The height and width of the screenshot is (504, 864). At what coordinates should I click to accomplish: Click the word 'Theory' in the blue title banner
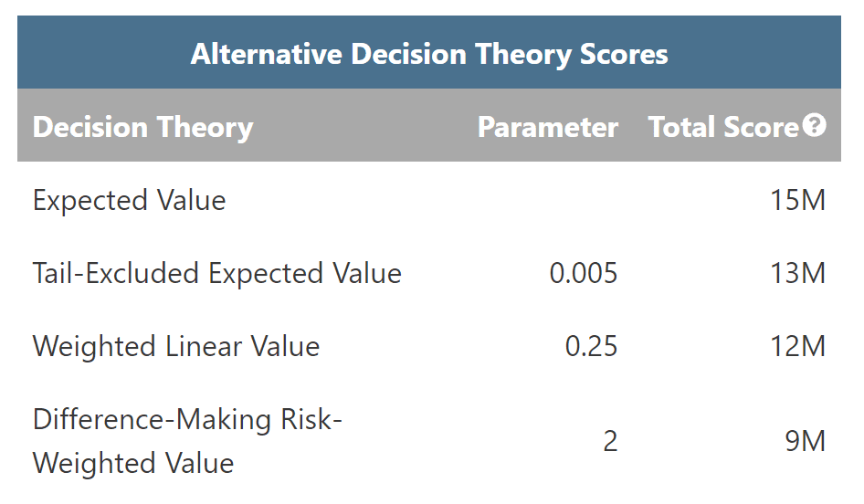[527, 54]
